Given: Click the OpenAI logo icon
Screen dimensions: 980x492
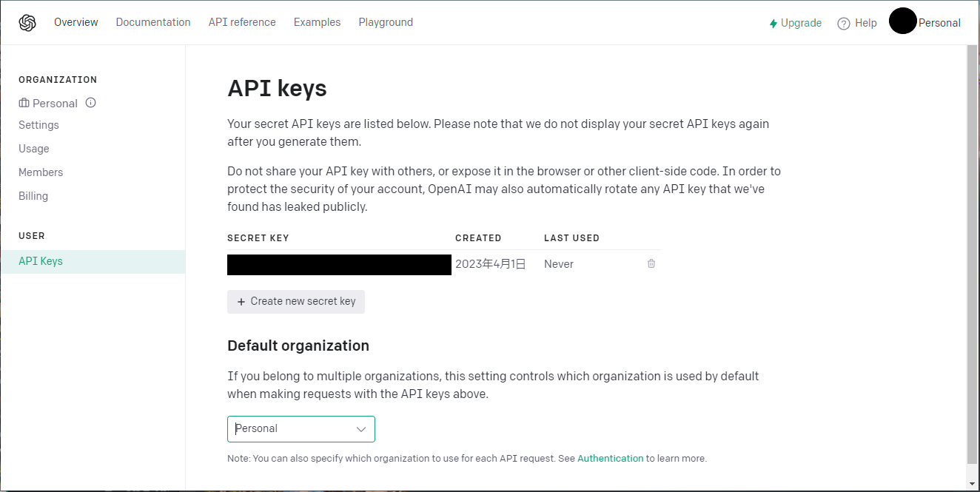Looking at the screenshot, I should coord(27,23).
